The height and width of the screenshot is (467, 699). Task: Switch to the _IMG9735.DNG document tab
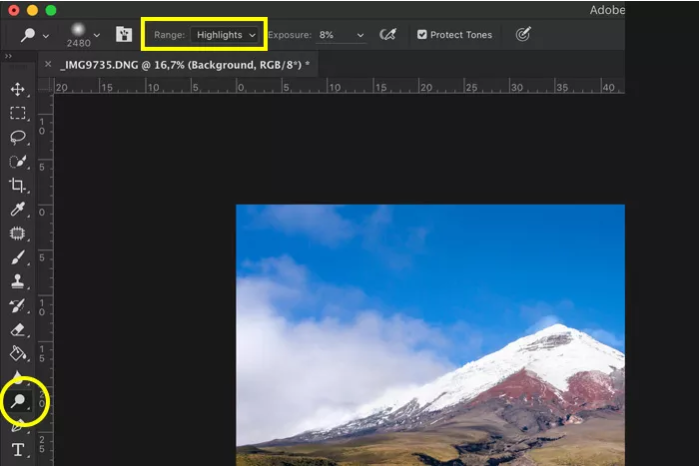pyautogui.click(x=183, y=64)
